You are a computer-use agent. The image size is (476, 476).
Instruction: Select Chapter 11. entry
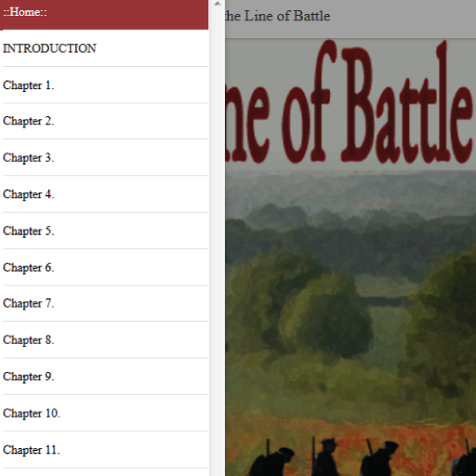pos(105,450)
